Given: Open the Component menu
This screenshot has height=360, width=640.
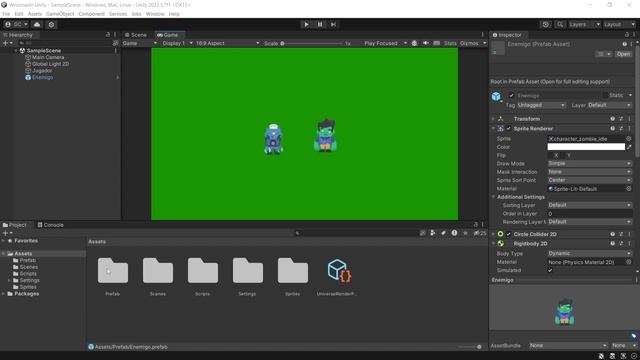Looking at the screenshot, I should tap(91, 14).
